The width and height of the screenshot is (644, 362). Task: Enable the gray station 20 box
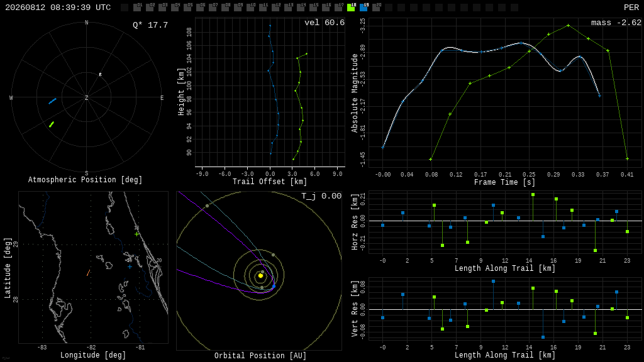pyautogui.click(x=376, y=8)
